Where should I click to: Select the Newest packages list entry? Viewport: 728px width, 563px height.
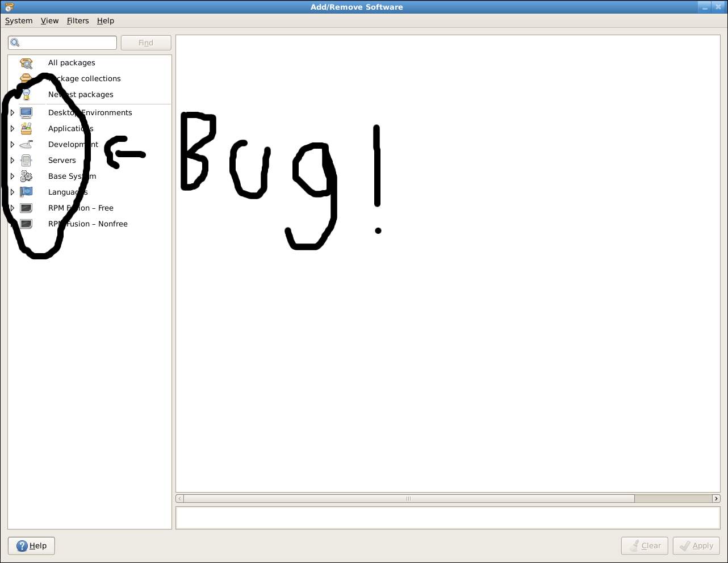[81, 95]
